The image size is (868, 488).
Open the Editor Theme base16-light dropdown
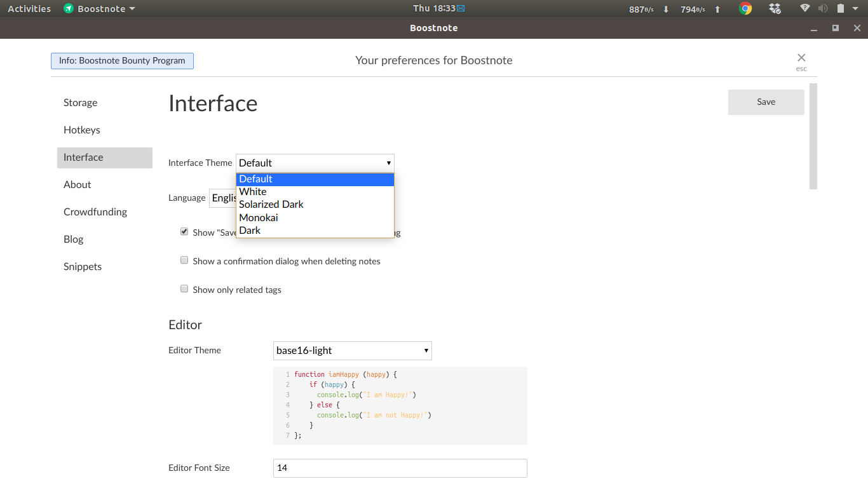click(352, 350)
